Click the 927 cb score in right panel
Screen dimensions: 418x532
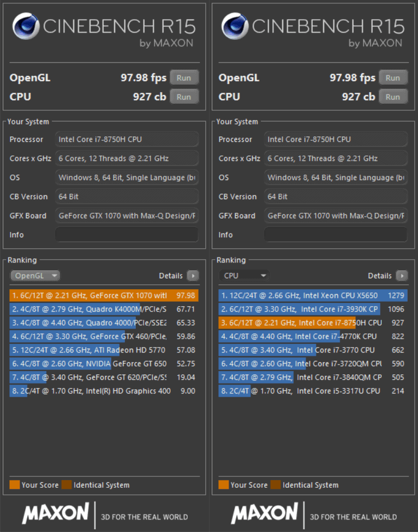(x=359, y=97)
